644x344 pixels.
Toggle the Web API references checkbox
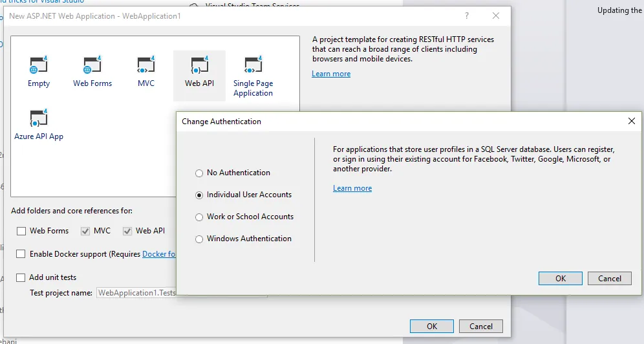coord(127,231)
